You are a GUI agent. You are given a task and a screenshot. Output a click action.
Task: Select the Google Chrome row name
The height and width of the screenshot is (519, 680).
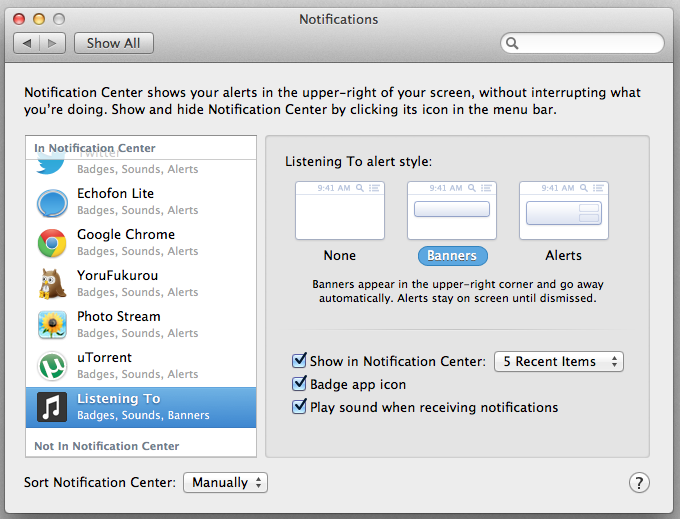126,235
